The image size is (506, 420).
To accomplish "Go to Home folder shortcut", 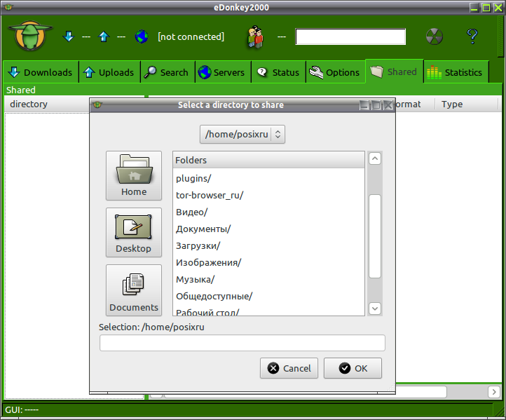I will (x=134, y=175).
